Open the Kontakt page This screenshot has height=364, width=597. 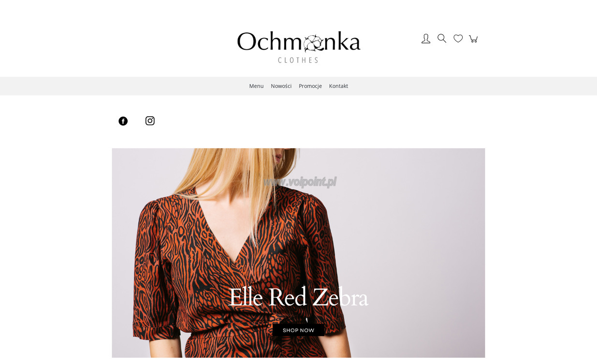(x=338, y=86)
